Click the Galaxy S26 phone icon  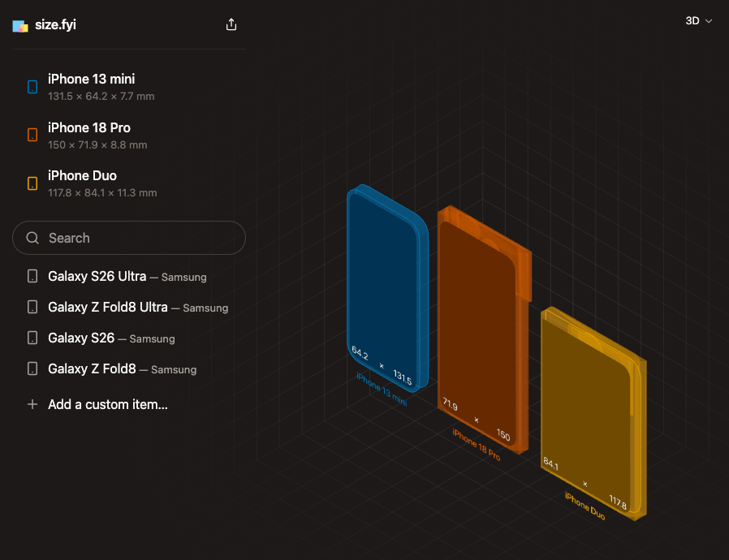(x=32, y=338)
